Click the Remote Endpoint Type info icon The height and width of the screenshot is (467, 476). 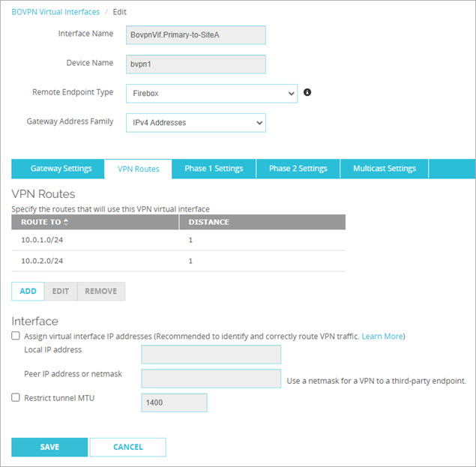point(307,92)
